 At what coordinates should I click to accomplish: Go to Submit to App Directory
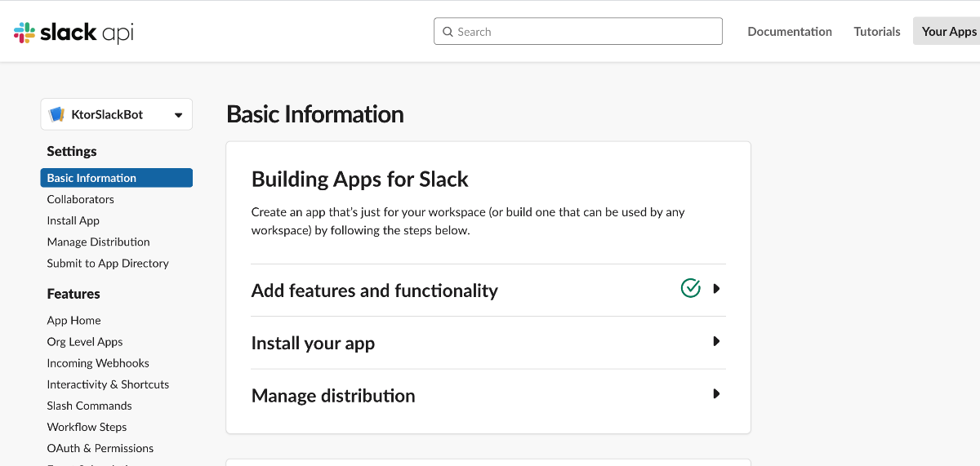108,263
